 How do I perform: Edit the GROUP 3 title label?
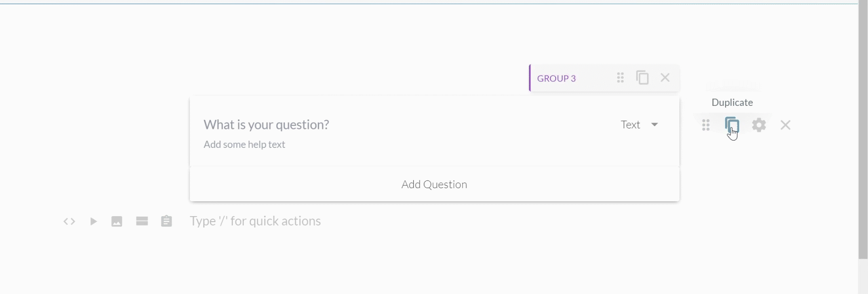(557, 78)
